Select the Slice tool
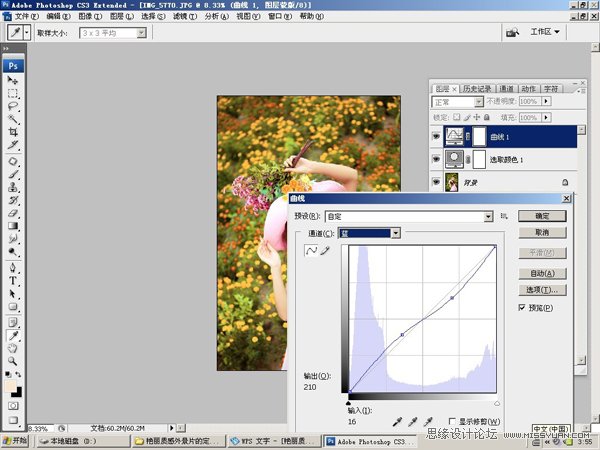This screenshot has width=600, height=450. 13,145
